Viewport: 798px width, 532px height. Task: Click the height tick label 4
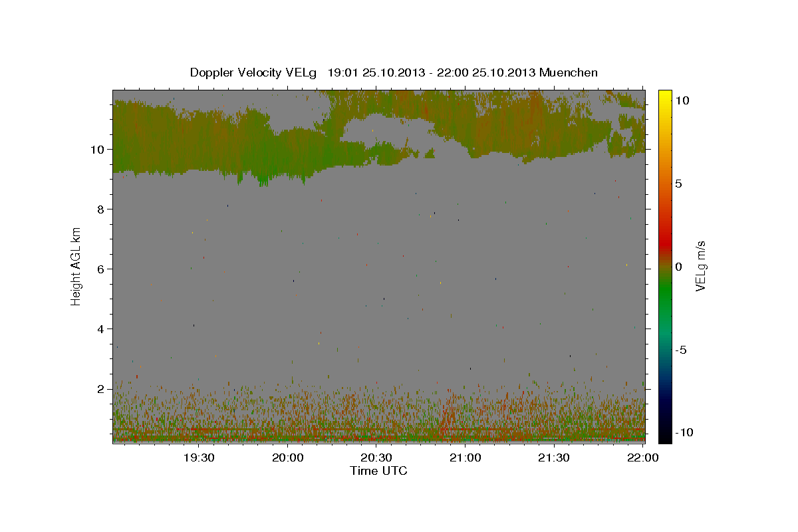click(101, 329)
